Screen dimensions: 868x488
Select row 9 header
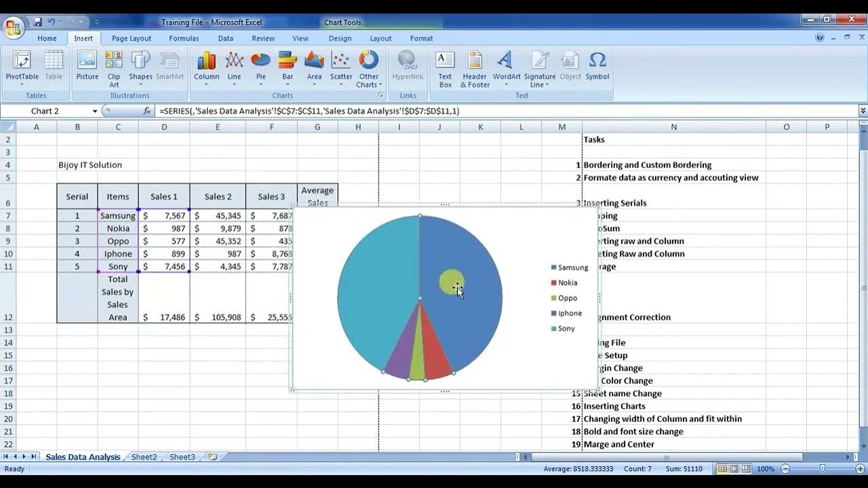tap(7, 241)
